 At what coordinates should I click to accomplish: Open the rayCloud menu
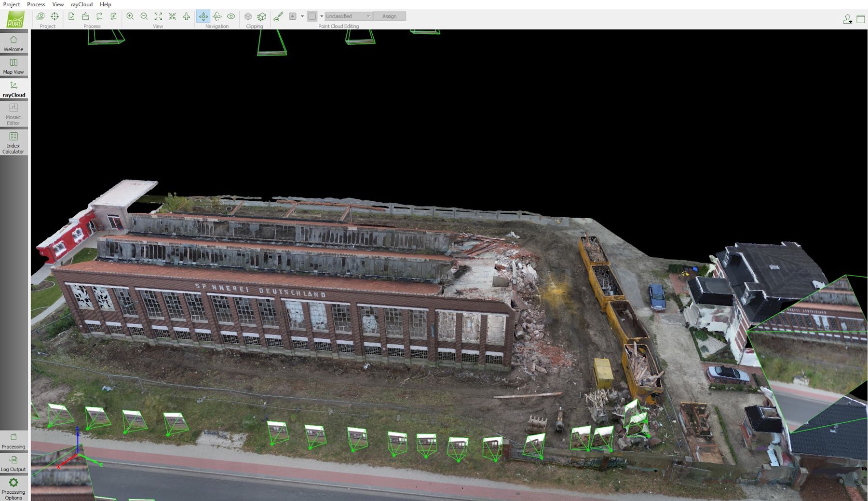pos(81,4)
